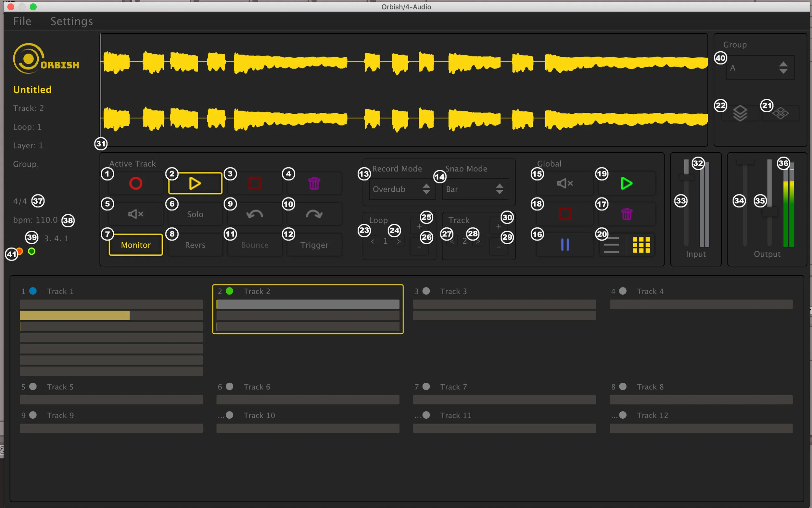
Task: Select the Track 10 label
Action: 259,415
